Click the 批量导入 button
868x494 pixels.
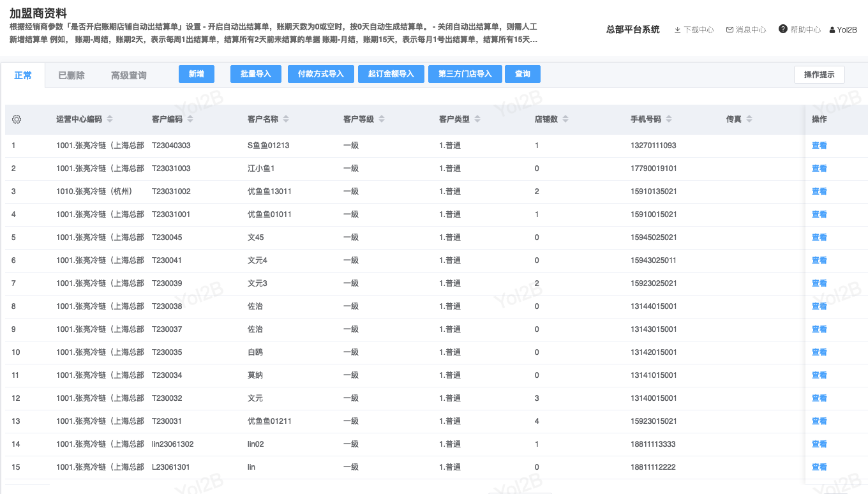pos(256,74)
